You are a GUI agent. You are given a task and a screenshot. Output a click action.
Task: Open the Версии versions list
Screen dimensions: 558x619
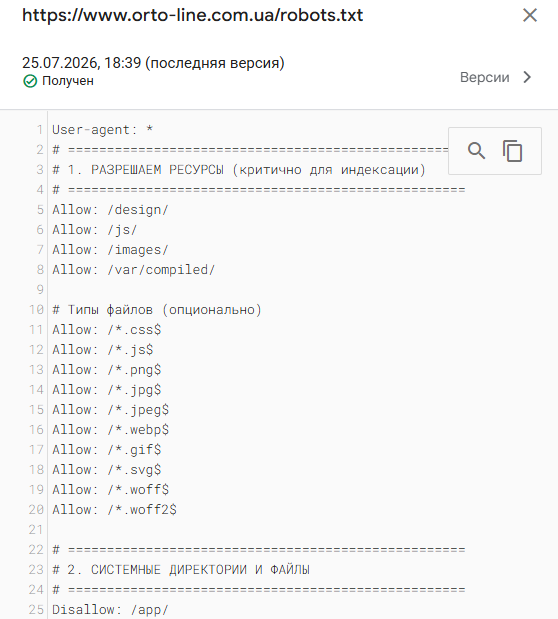coord(485,77)
